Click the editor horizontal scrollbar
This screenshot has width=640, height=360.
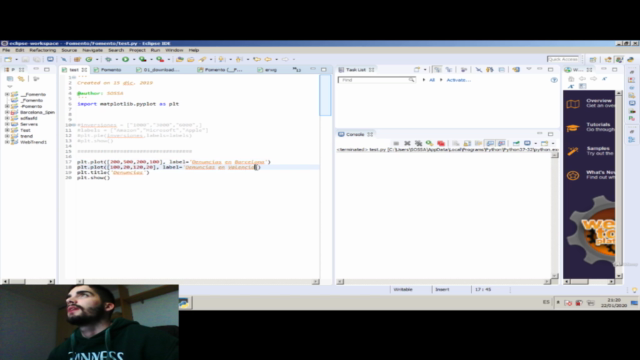coord(198,282)
